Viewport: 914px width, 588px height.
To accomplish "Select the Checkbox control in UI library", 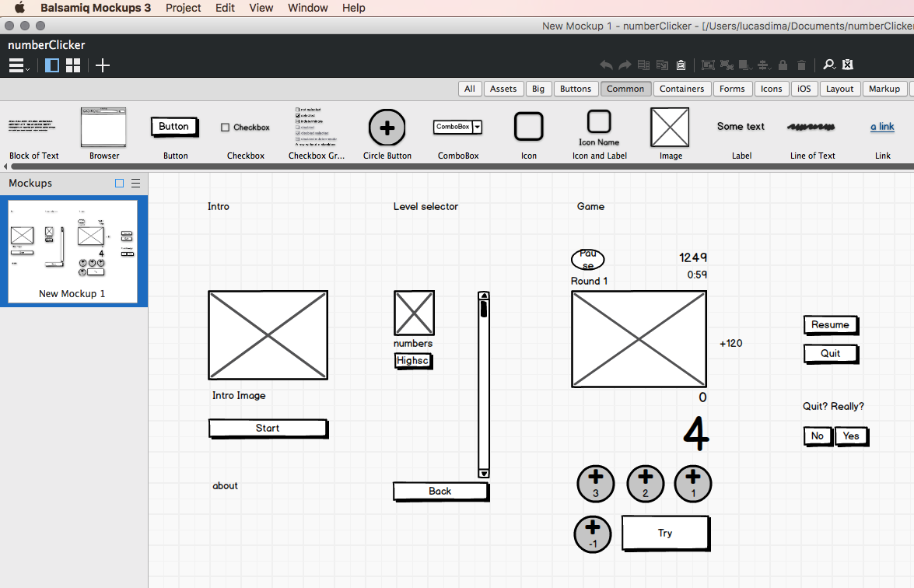I will point(245,128).
